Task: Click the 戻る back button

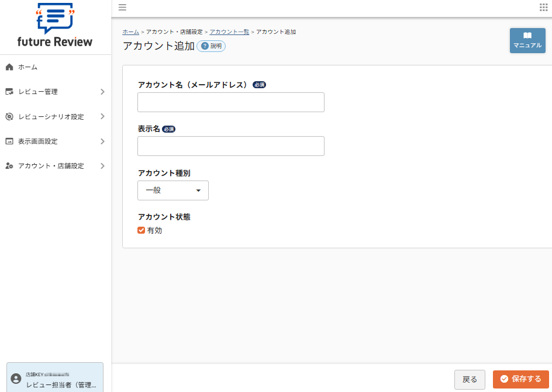Action: point(470,379)
